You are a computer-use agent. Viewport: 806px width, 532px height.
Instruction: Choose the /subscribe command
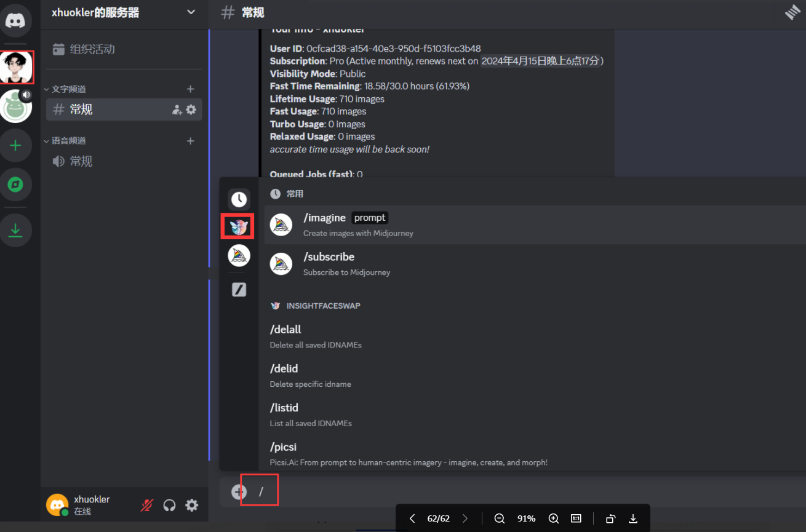coord(535,263)
